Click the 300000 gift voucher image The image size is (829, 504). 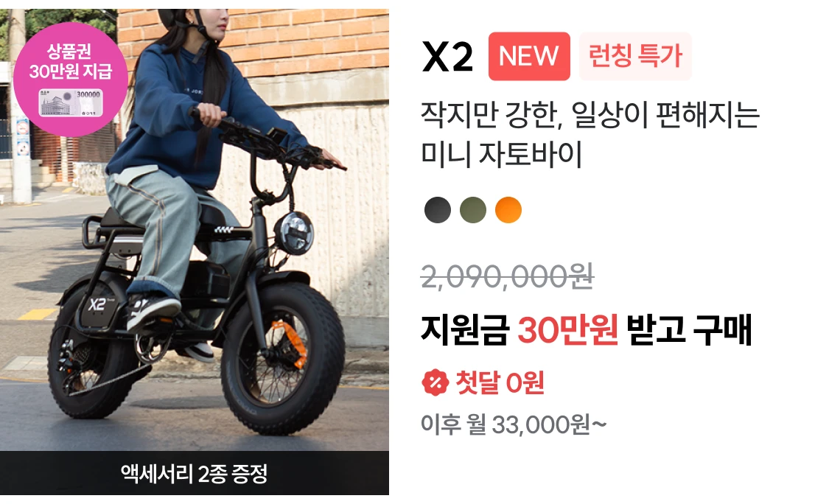[x=70, y=102]
